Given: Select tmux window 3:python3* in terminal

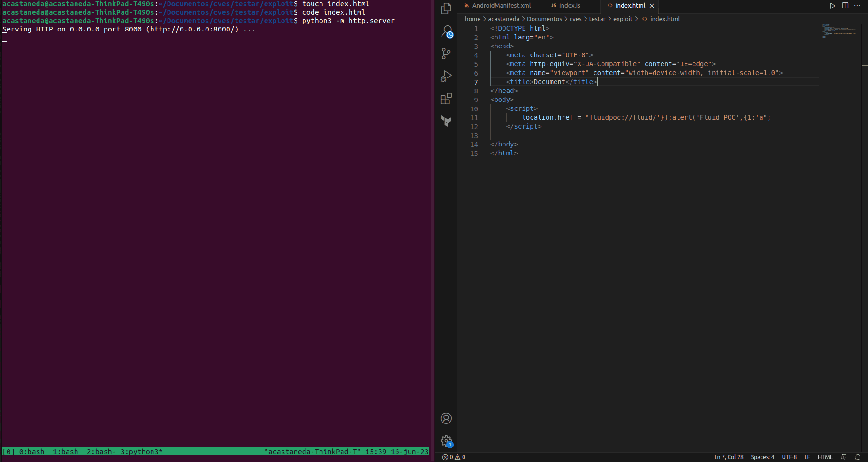Looking at the screenshot, I should point(141,452).
